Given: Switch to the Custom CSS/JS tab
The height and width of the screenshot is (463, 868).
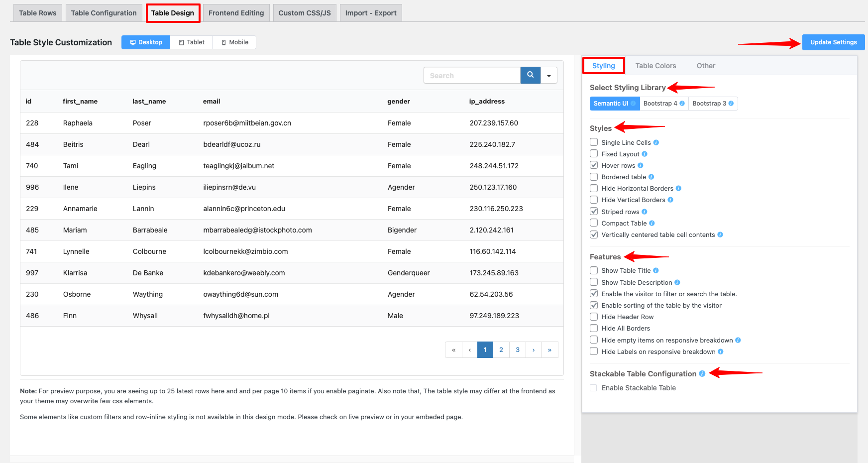Looking at the screenshot, I should coord(305,13).
